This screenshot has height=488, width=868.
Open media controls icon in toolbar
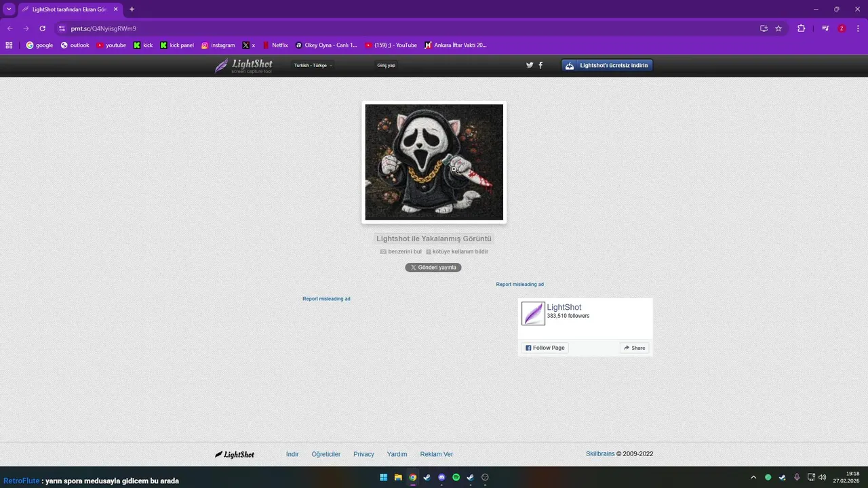click(825, 28)
